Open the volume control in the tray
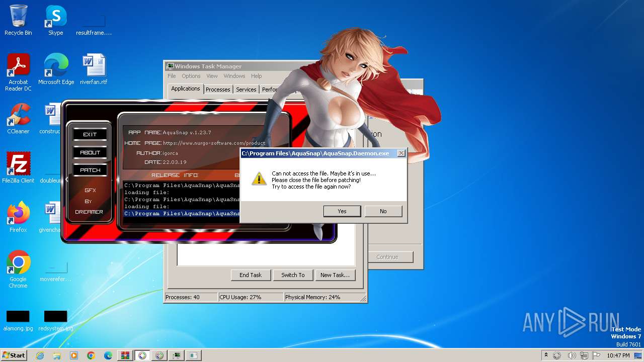 572,355
